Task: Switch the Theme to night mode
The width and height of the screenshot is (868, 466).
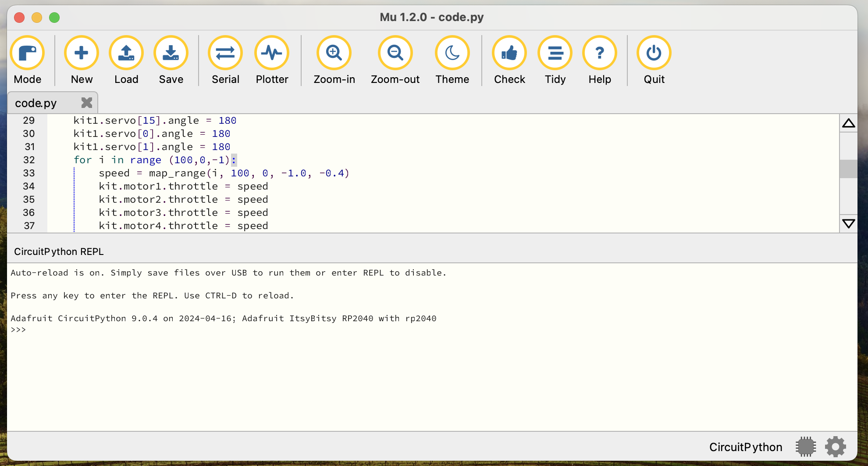Action: (x=452, y=53)
